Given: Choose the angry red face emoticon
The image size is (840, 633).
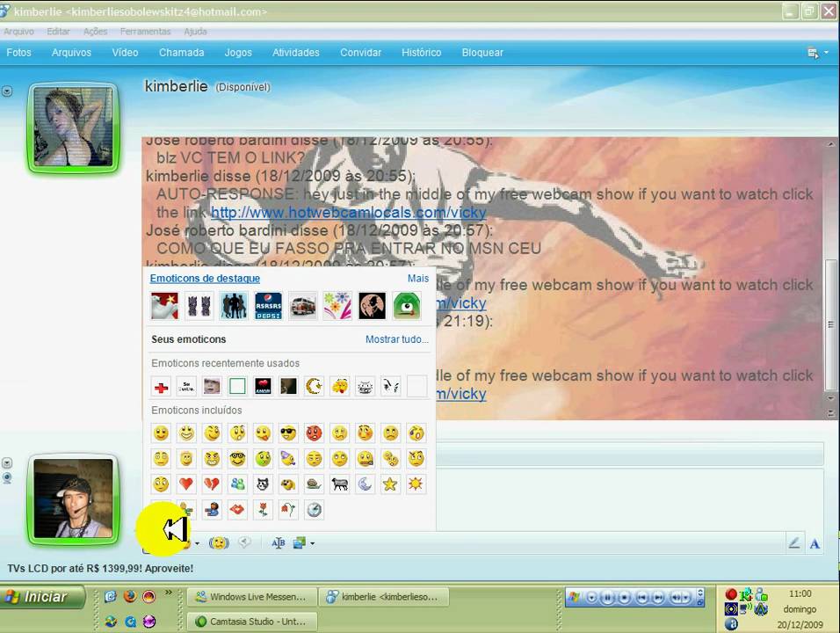Looking at the screenshot, I should click(314, 433).
